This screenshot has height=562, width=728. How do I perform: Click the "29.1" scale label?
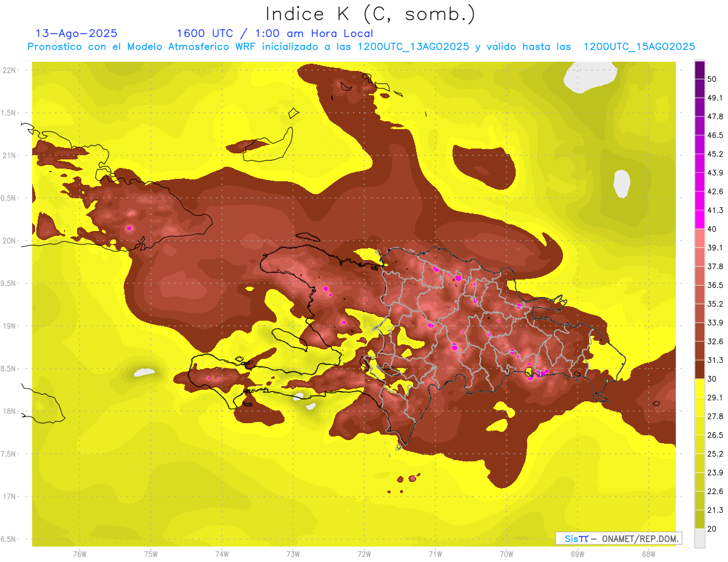715,398
